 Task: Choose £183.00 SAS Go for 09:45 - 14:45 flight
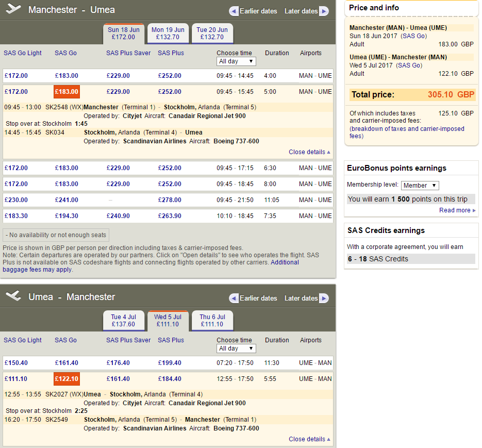(67, 76)
